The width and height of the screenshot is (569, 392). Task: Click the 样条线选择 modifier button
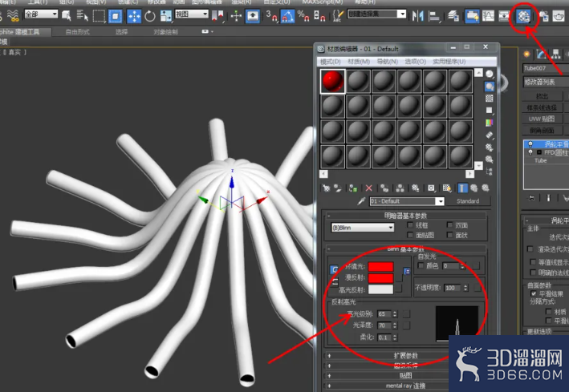pyautogui.click(x=543, y=107)
